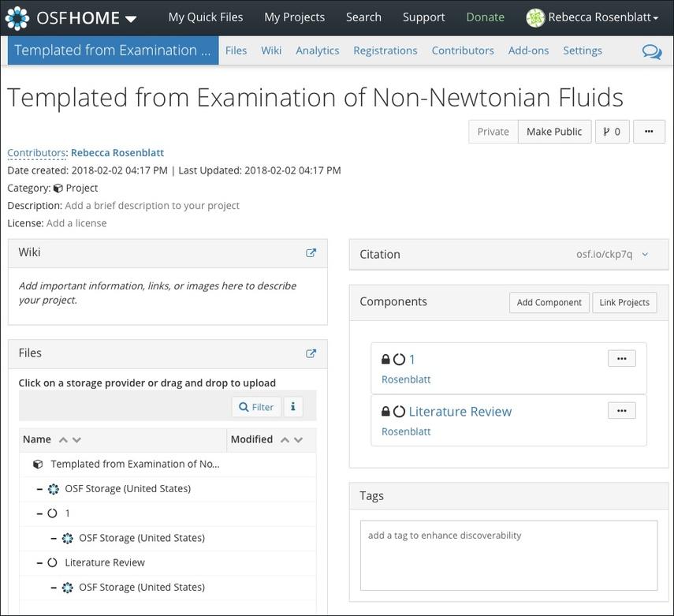The height and width of the screenshot is (616, 674).
Task: Select the Templated from Examination project tab
Action: 113,50
